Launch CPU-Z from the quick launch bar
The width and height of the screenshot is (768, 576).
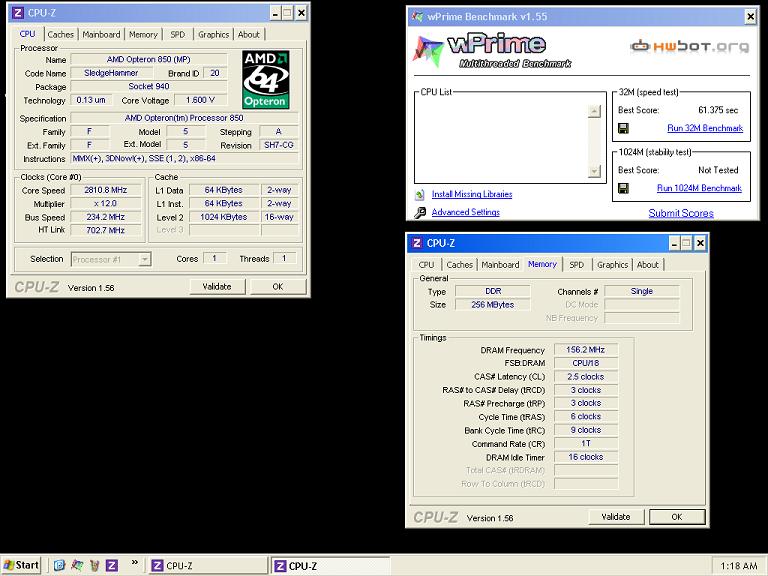112,565
